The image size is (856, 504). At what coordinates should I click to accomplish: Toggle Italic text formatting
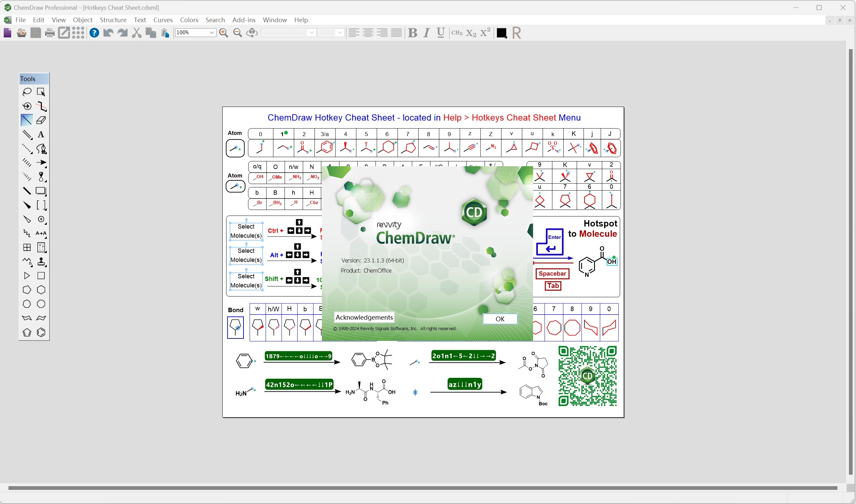click(426, 33)
